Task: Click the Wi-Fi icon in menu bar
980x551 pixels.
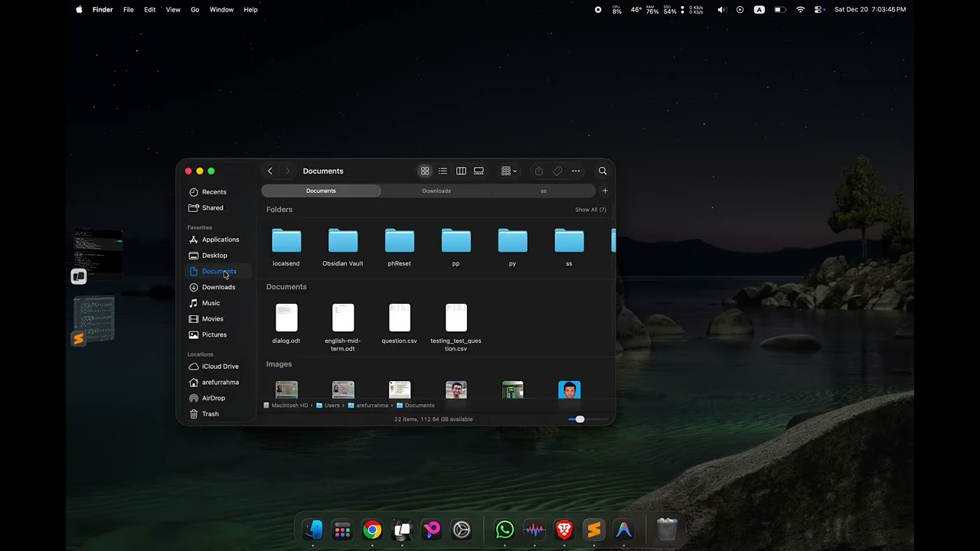Action: pos(800,9)
